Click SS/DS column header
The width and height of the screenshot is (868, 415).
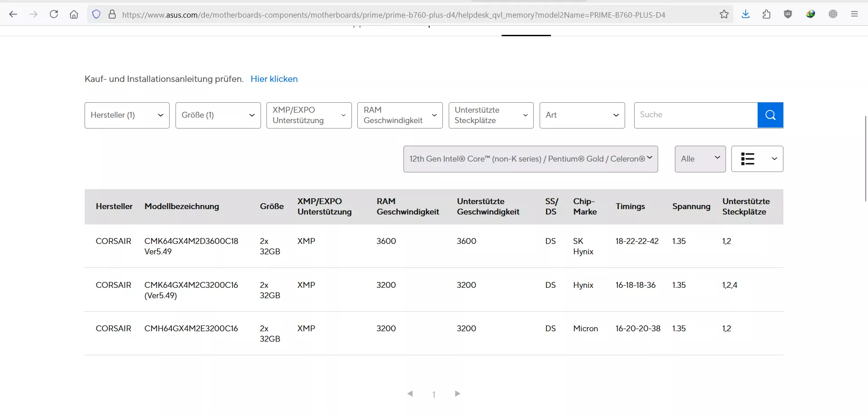click(x=551, y=206)
